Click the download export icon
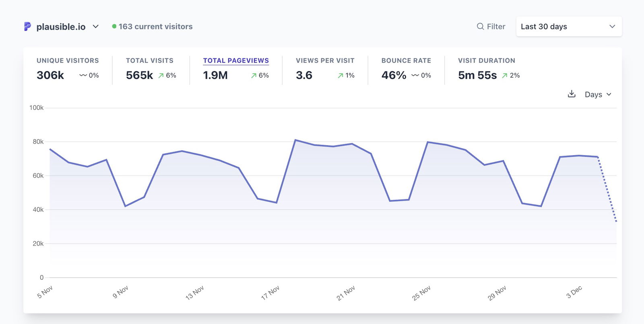Image resolution: width=644 pixels, height=324 pixels. 572,94
